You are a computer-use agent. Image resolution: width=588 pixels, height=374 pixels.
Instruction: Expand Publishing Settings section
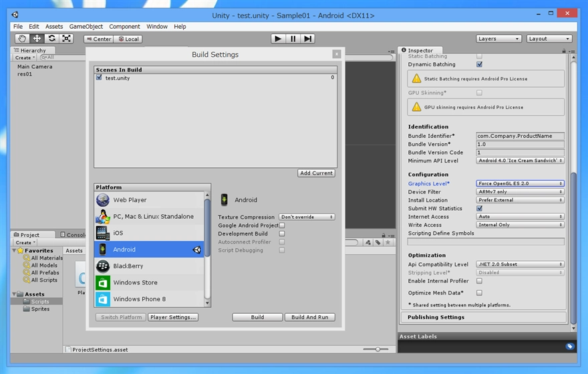tap(483, 317)
